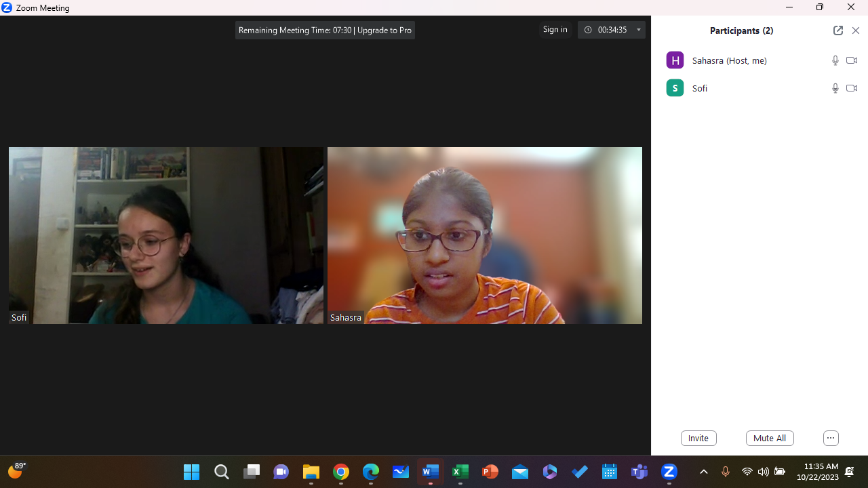
Task: Toggle Sahasra's microphone in participant list
Action: (x=835, y=60)
